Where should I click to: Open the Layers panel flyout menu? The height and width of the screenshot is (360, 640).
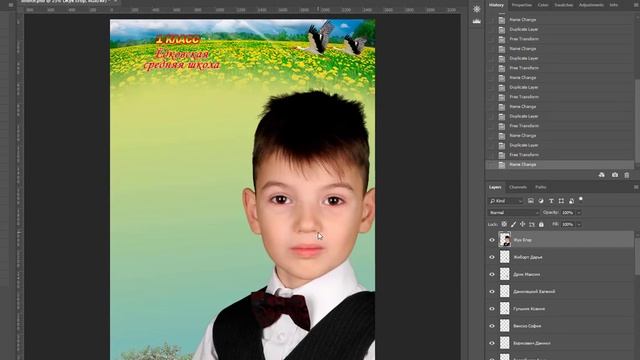pyautogui.click(x=636, y=187)
